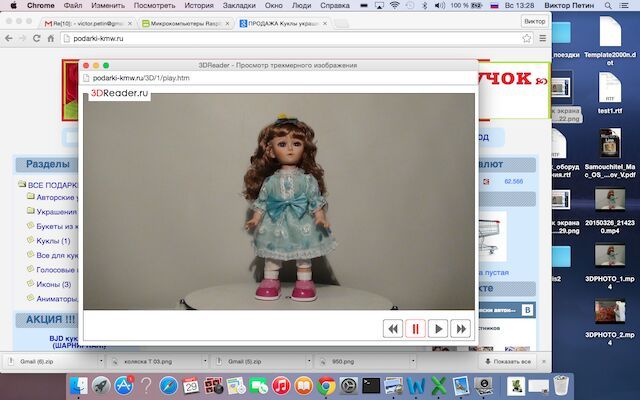This screenshot has height=400, width=640.
Task: Click the Виктор profile button in Chrome
Action: 535,21
